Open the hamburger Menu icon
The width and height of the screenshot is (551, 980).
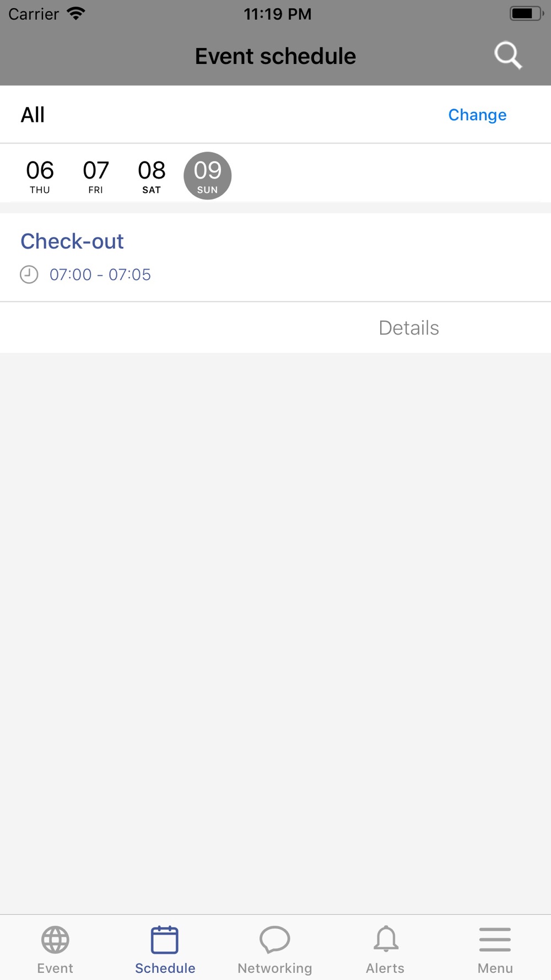(x=495, y=940)
